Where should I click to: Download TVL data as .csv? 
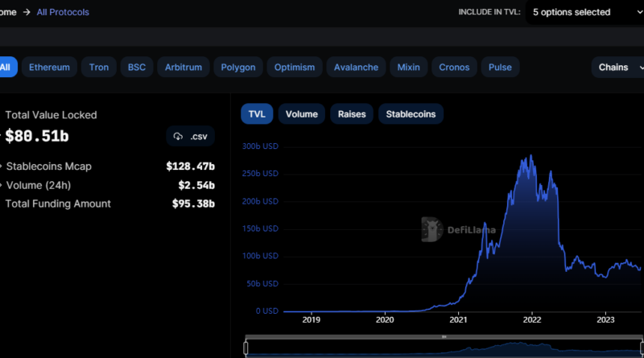pyautogui.click(x=191, y=137)
